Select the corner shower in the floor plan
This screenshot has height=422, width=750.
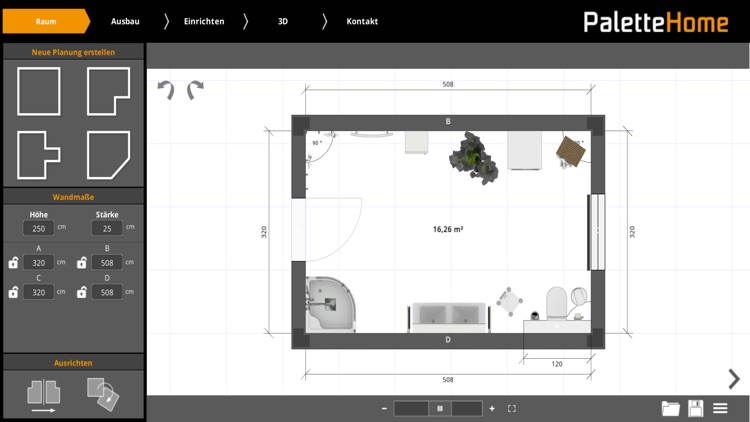tap(331, 304)
